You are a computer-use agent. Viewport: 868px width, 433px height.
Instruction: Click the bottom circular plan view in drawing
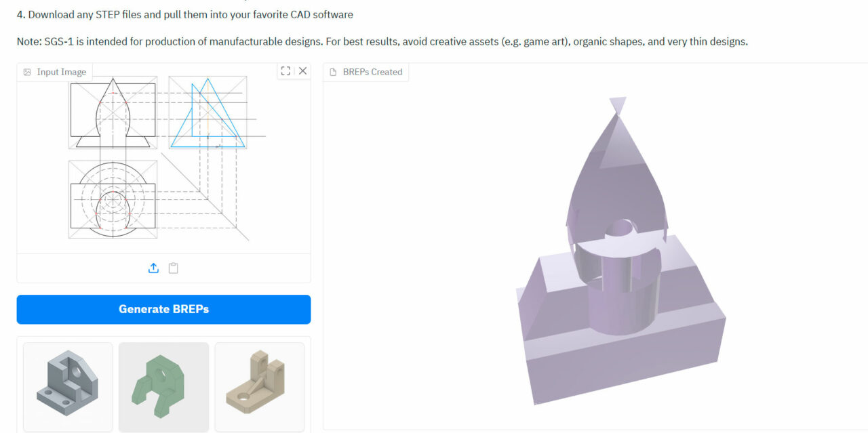click(x=113, y=199)
